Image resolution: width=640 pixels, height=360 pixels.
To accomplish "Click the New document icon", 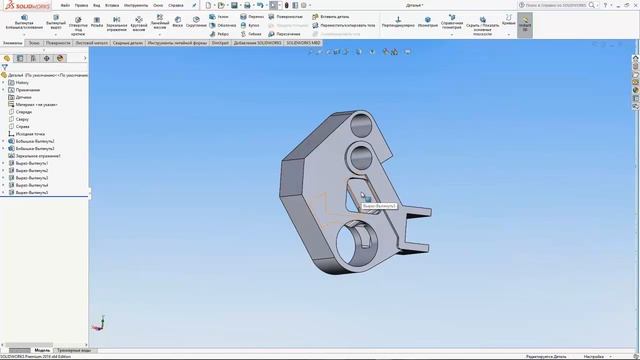I will pos(208,5).
